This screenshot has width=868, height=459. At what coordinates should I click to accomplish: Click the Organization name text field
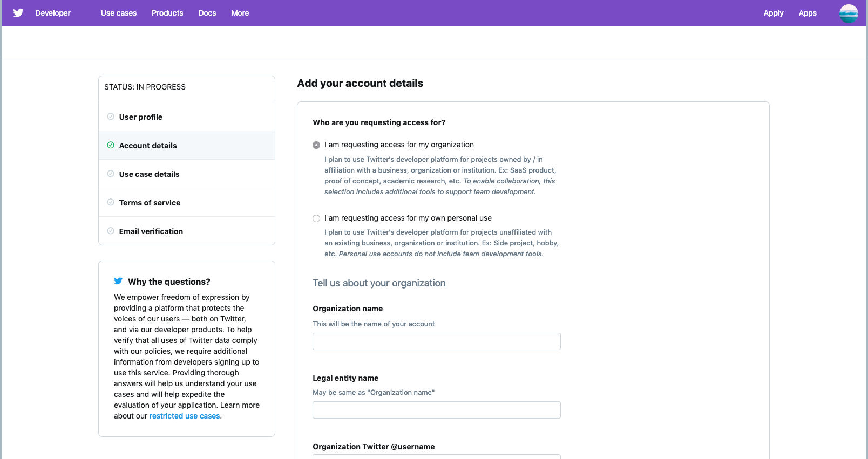point(436,341)
